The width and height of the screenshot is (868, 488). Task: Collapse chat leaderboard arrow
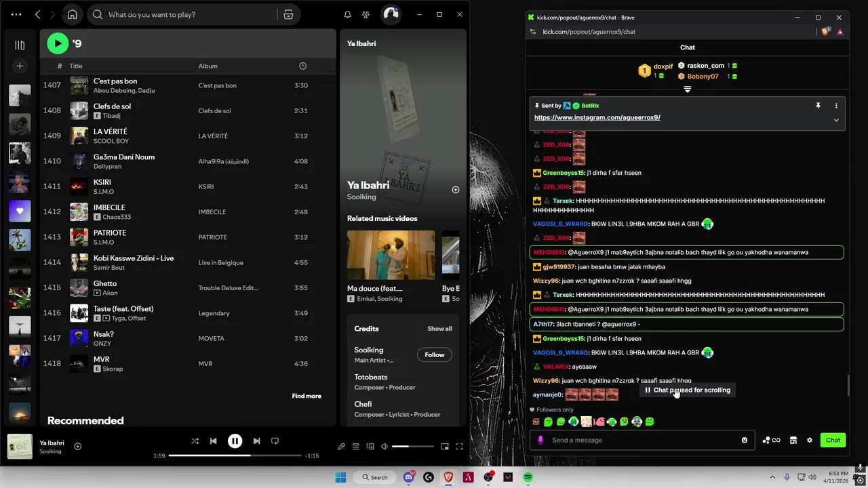687,89
